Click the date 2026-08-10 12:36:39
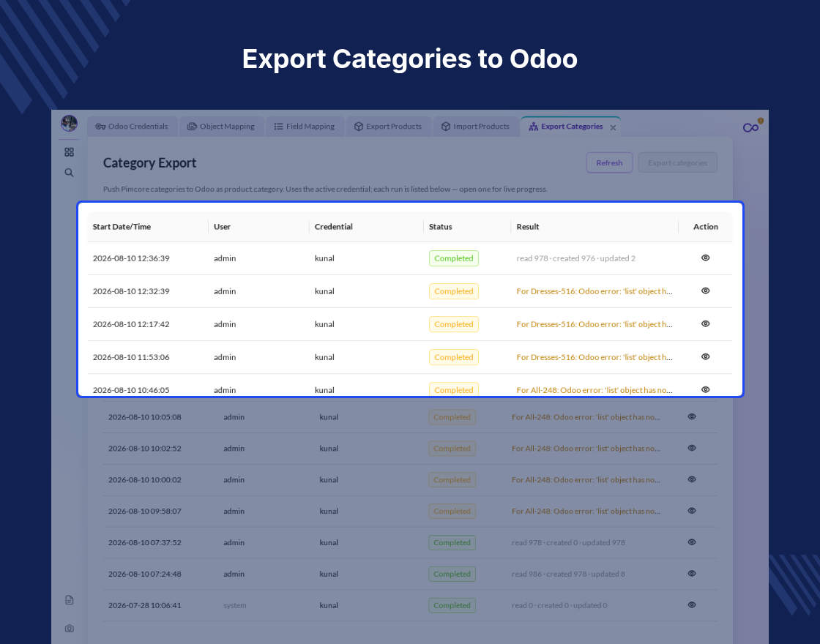The width and height of the screenshot is (820, 644). (x=131, y=258)
